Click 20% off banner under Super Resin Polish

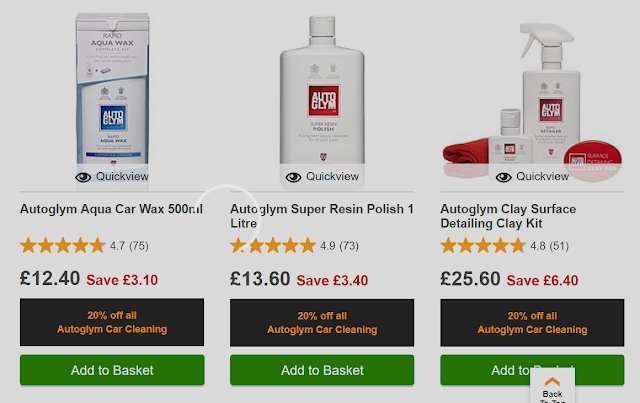coord(322,323)
